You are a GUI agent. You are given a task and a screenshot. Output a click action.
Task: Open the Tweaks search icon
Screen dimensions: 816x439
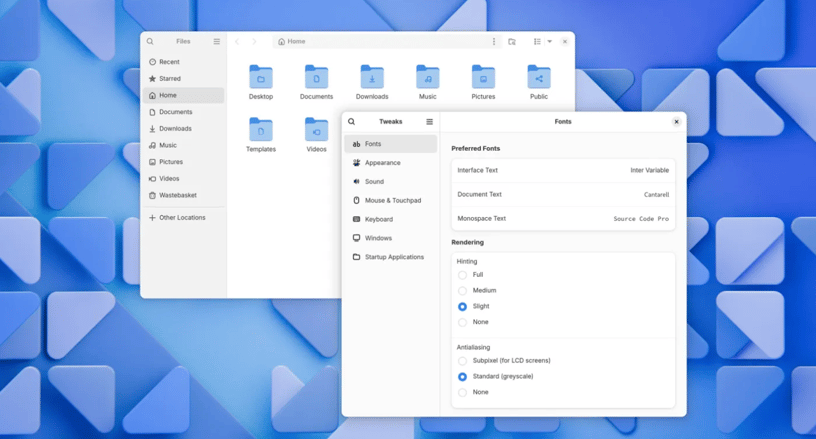click(x=351, y=122)
